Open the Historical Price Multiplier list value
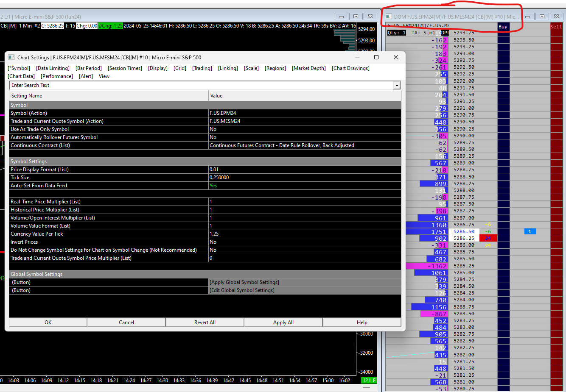Image resolution: width=566 pixels, height=392 pixels. [x=305, y=210]
